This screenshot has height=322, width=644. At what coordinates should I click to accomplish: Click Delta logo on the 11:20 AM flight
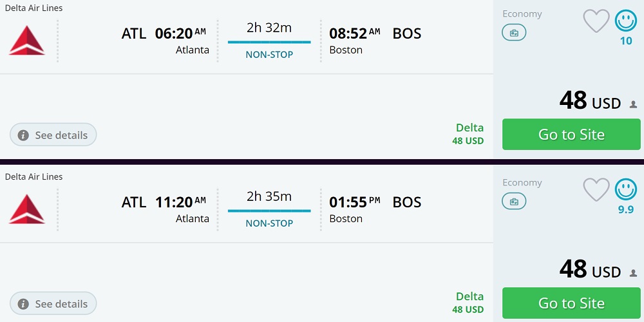click(27, 209)
